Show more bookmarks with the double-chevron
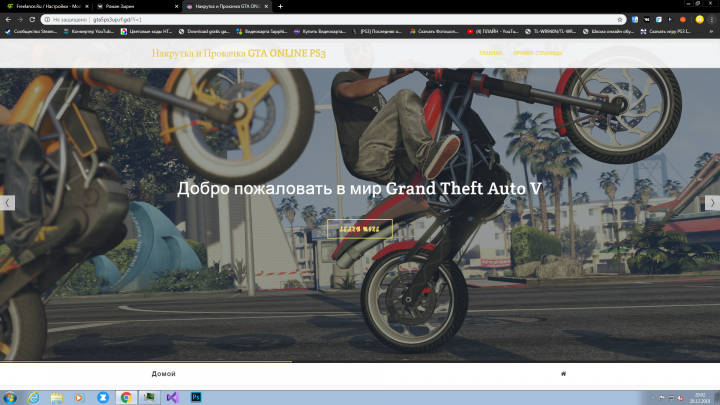This screenshot has height=405, width=720. pyautogui.click(x=712, y=32)
